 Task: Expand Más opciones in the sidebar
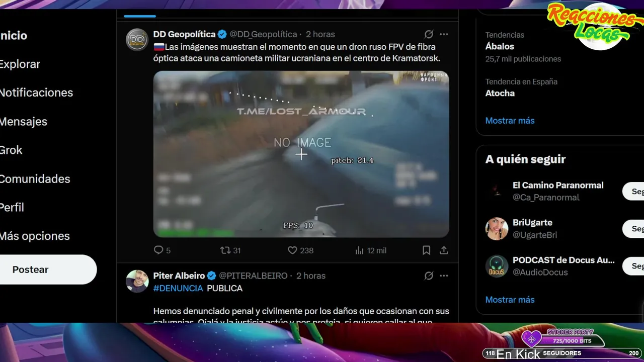pos(35,236)
